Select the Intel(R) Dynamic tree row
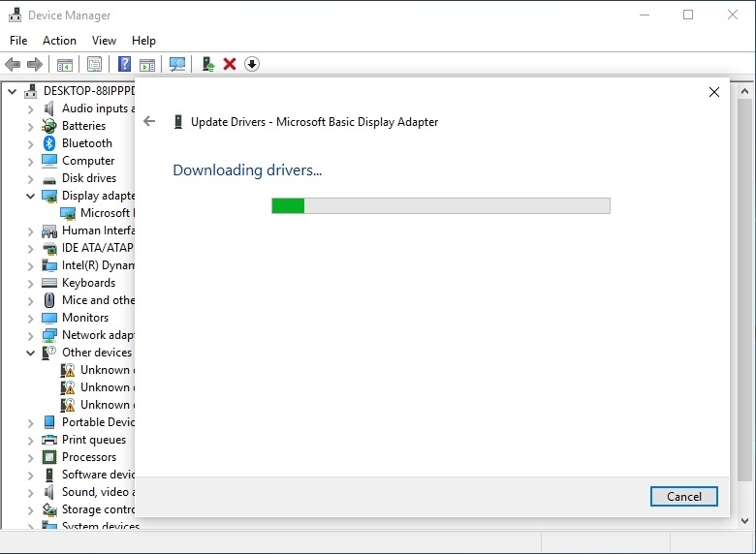The image size is (756, 554). click(89, 265)
